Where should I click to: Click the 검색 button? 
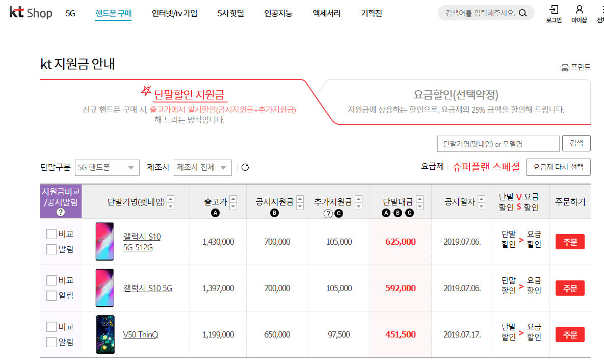tap(576, 143)
